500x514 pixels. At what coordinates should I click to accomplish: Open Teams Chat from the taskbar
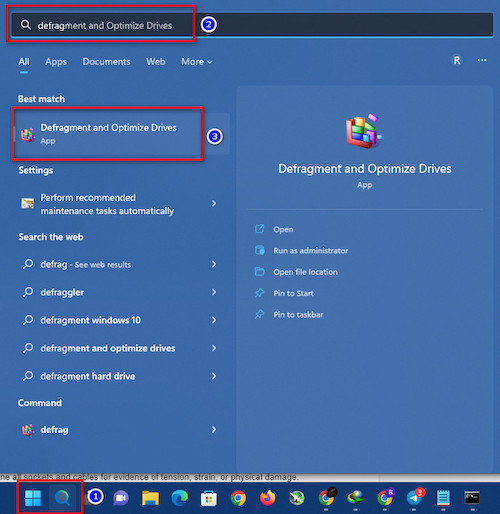[x=121, y=498]
